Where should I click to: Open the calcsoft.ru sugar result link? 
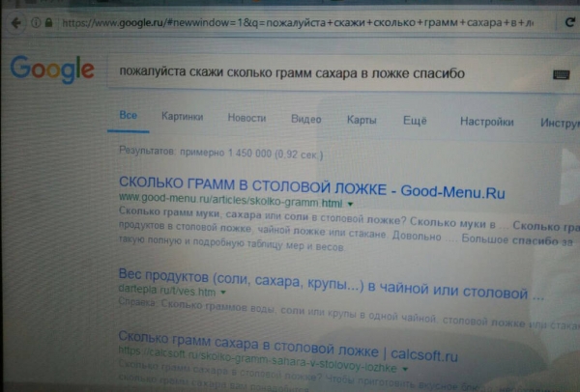(x=288, y=347)
